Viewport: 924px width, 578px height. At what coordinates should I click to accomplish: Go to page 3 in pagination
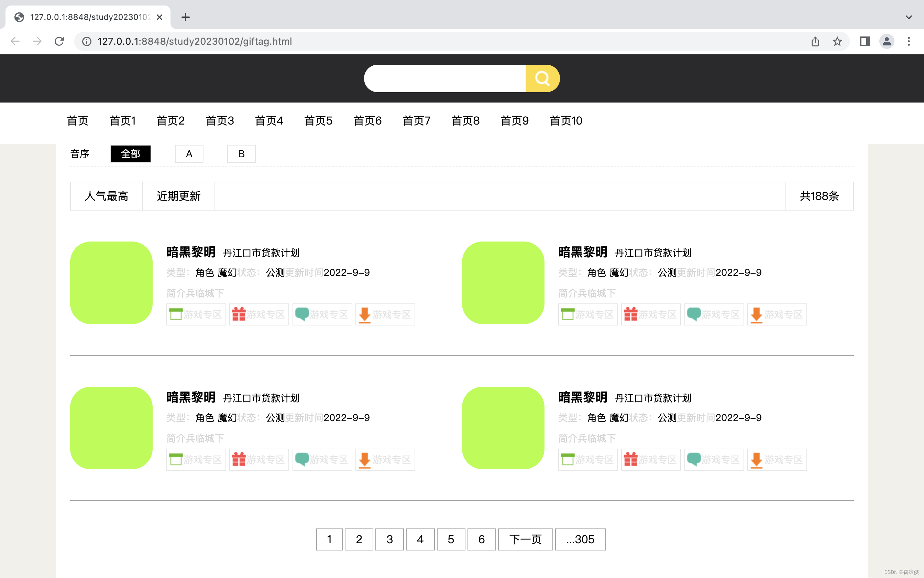pyautogui.click(x=389, y=539)
